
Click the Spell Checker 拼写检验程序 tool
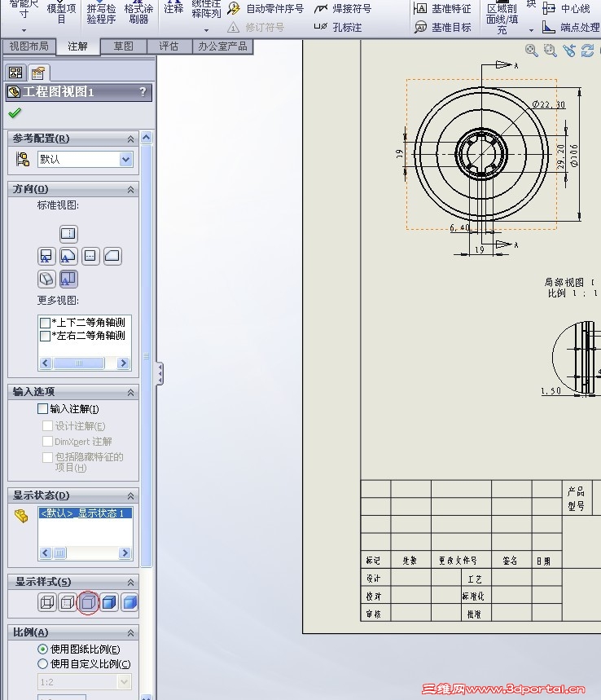tap(101, 12)
